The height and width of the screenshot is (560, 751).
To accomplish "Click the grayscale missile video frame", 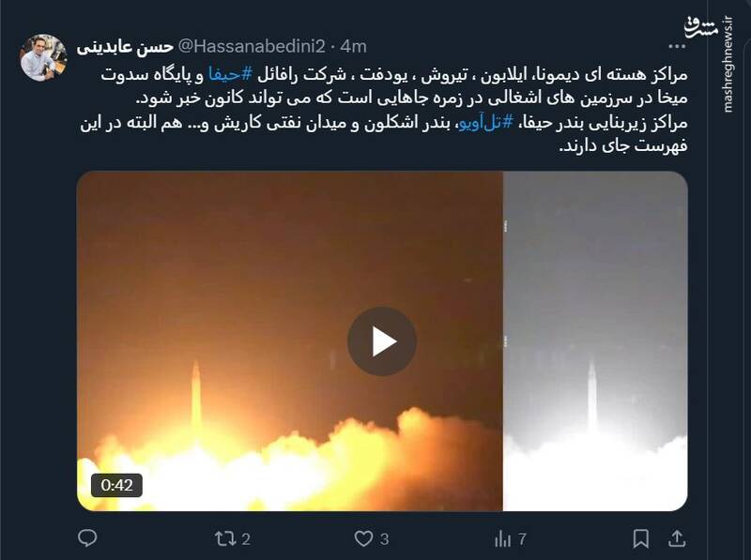I will click(595, 341).
